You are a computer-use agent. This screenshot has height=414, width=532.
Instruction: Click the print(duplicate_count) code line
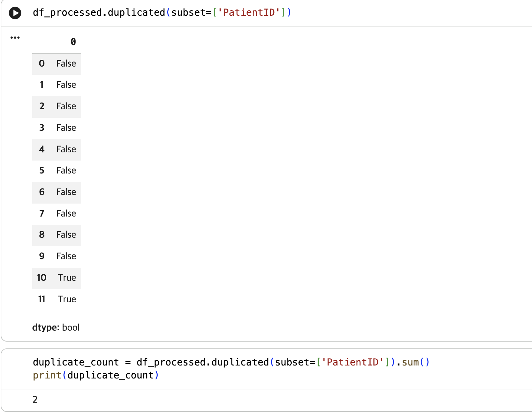tap(96, 375)
